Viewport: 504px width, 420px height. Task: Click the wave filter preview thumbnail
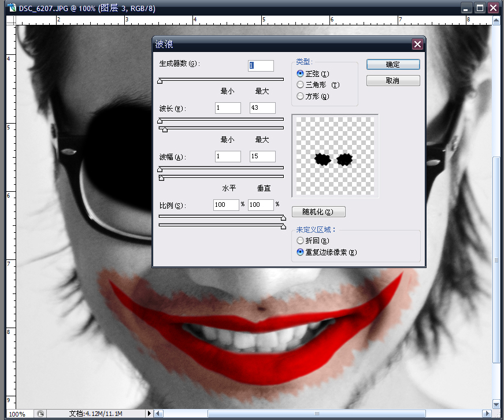[335, 156]
